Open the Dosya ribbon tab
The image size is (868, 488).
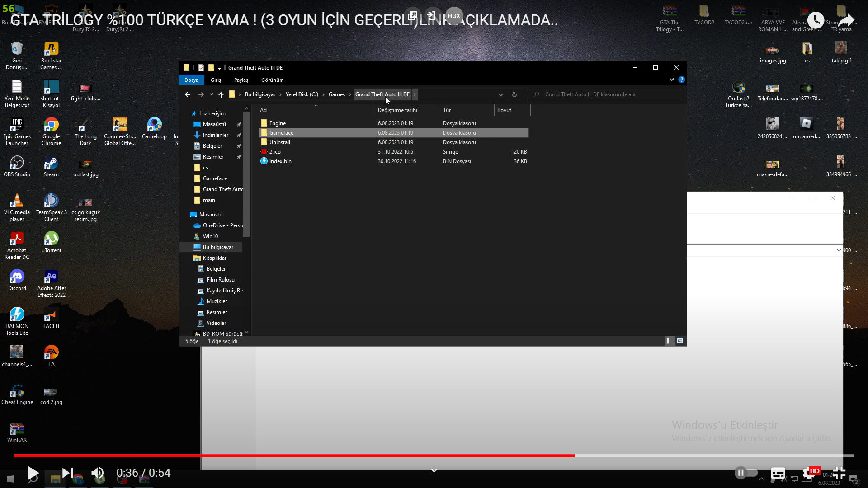[x=191, y=80]
